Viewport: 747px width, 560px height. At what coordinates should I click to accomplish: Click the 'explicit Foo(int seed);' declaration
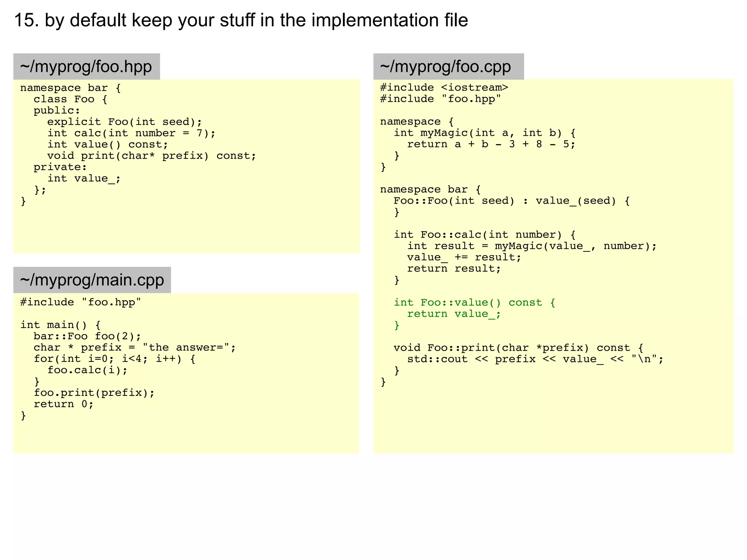point(124,122)
